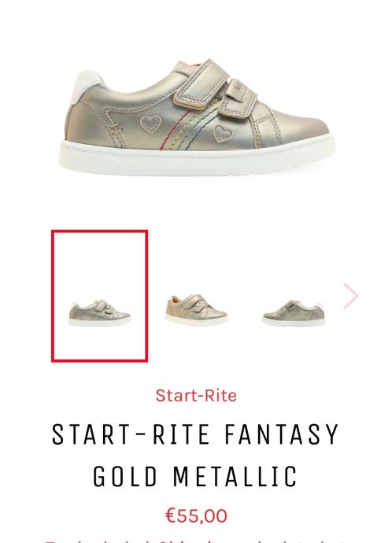Viewport: 392px width, 543px height.
Task: Click the white heel tab of the main shoe
Action: point(87,87)
